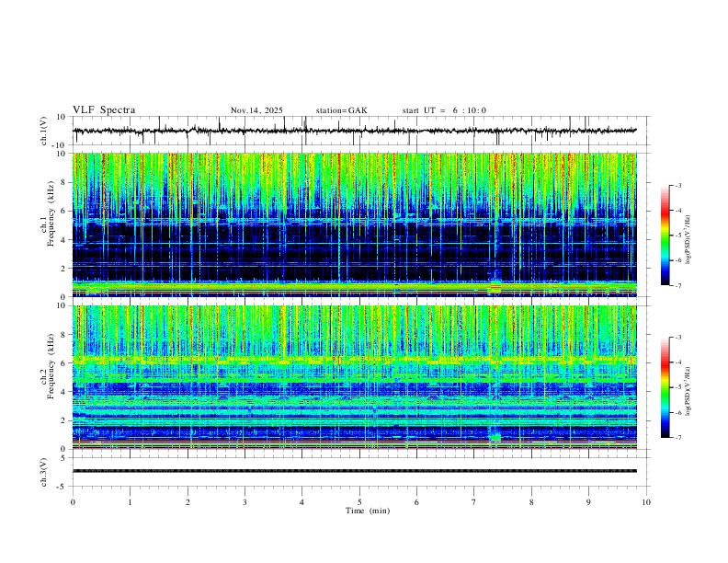
Task: Click the "6" kHz tick on ch.2 frequency axis
Action: pyautogui.click(x=63, y=363)
